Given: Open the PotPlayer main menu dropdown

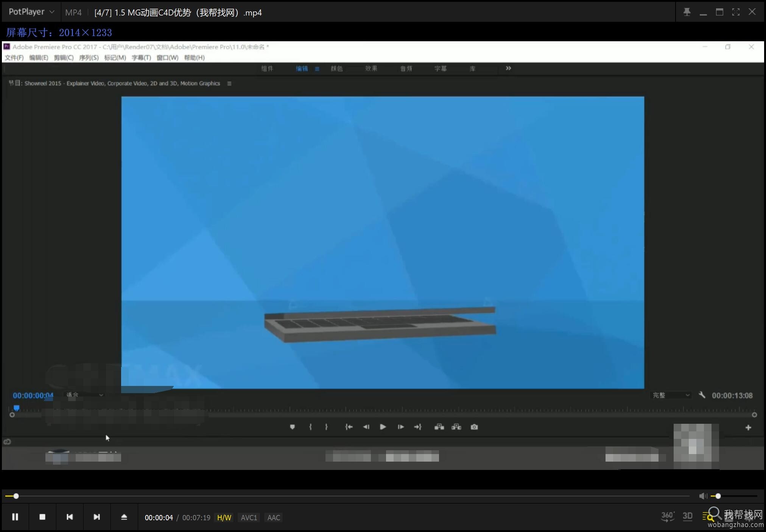Looking at the screenshot, I should (x=31, y=12).
